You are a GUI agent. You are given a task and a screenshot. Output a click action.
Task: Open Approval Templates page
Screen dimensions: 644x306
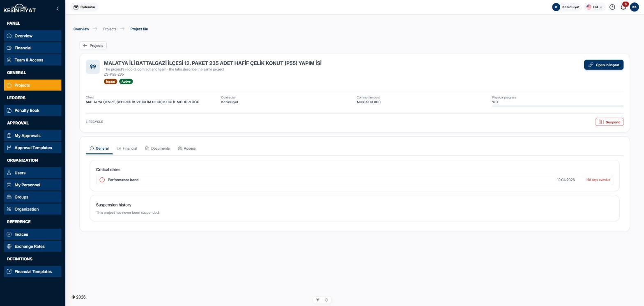click(32, 148)
